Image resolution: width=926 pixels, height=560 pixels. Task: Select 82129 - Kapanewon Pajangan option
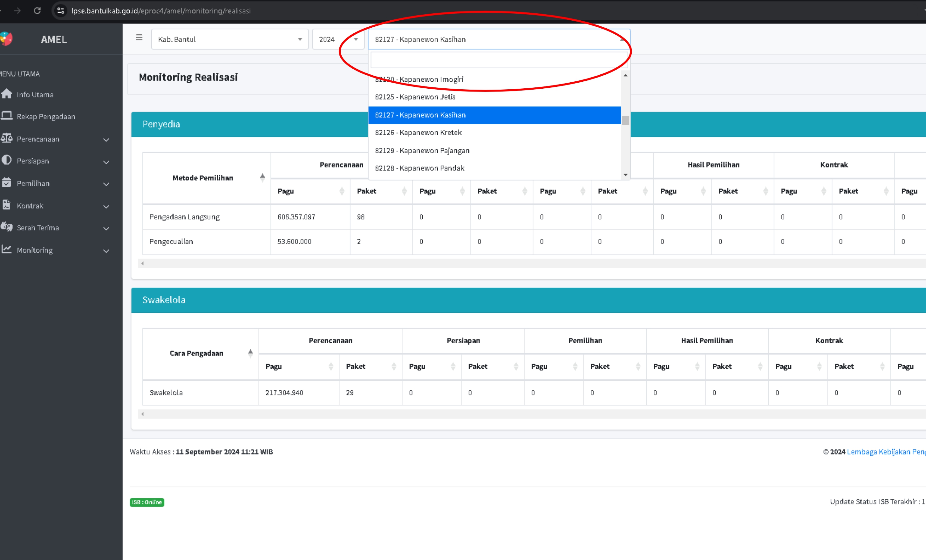click(x=494, y=150)
